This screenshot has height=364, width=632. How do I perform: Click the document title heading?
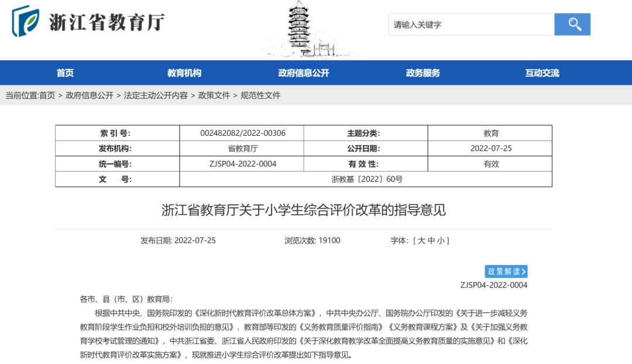(x=304, y=210)
